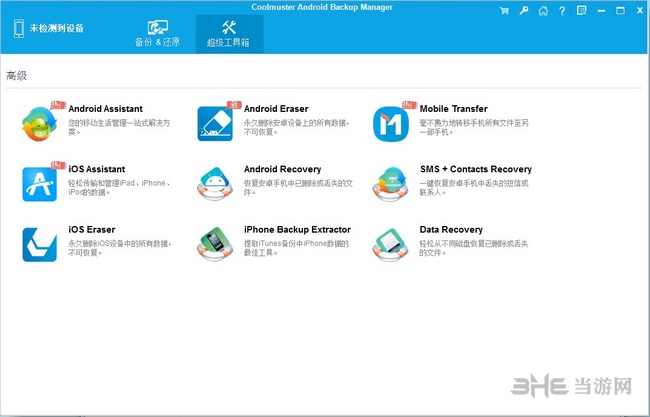Click the Data Recovery title text
The image size is (650, 417).
click(x=451, y=230)
